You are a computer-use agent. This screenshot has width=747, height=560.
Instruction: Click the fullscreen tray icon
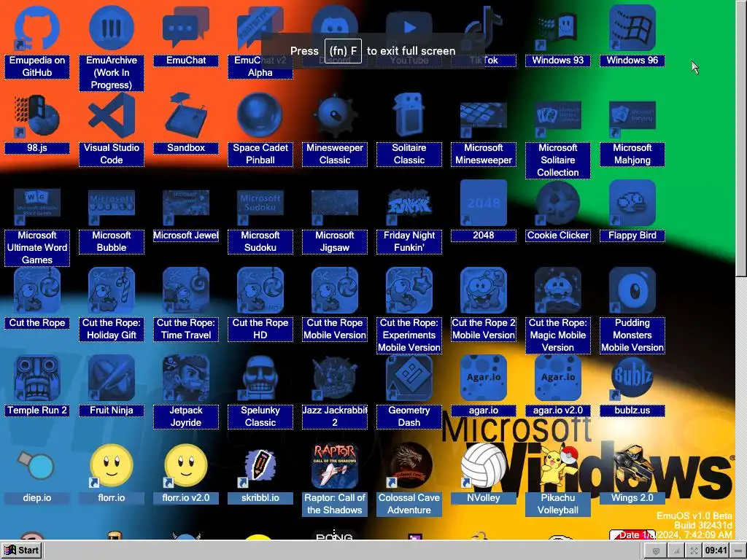tap(694, 551)
